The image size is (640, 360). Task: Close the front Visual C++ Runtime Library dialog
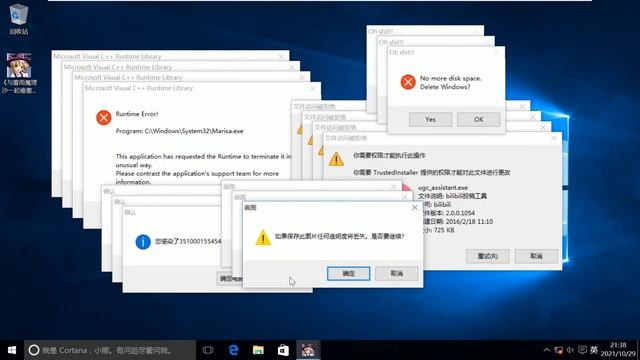pos(313,88)
